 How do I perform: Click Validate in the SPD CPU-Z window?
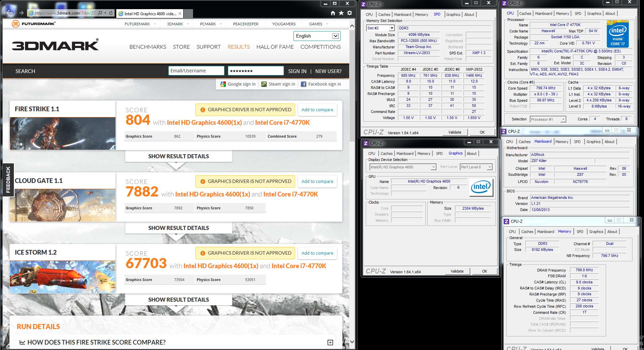pyautogui.click(x=455, y=132)
